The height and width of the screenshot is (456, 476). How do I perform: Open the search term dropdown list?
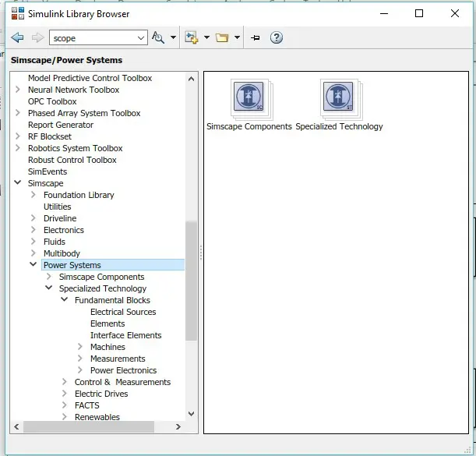(141, 37)
